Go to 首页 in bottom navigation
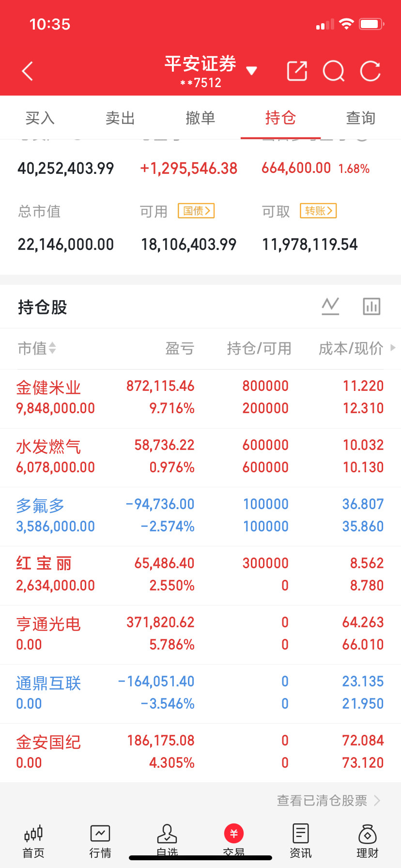Viewport: 401px width, 868px height. click(33, 842)
